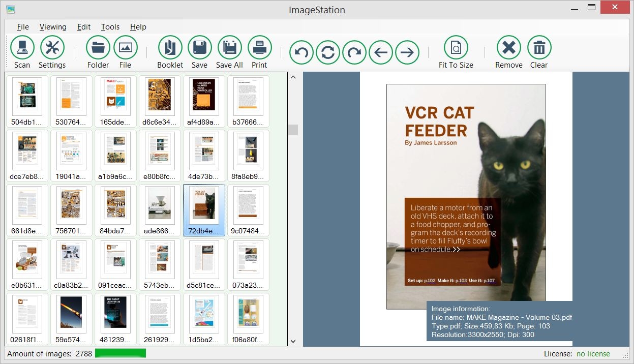The height and width of the screenshot is (364, 634).
Task: Select thumbnail 8fa8eb9...
Action: [x=248, y=156]
